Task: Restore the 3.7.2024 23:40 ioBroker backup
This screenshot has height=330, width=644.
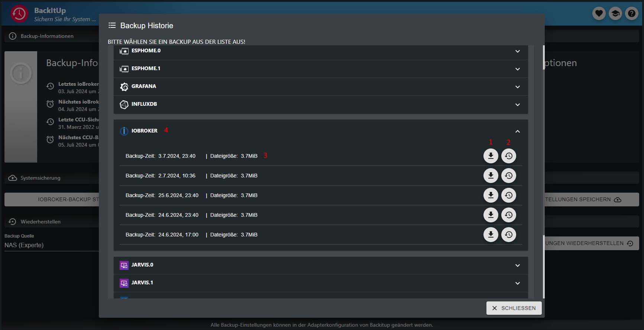Action: [x=508, y=156]
